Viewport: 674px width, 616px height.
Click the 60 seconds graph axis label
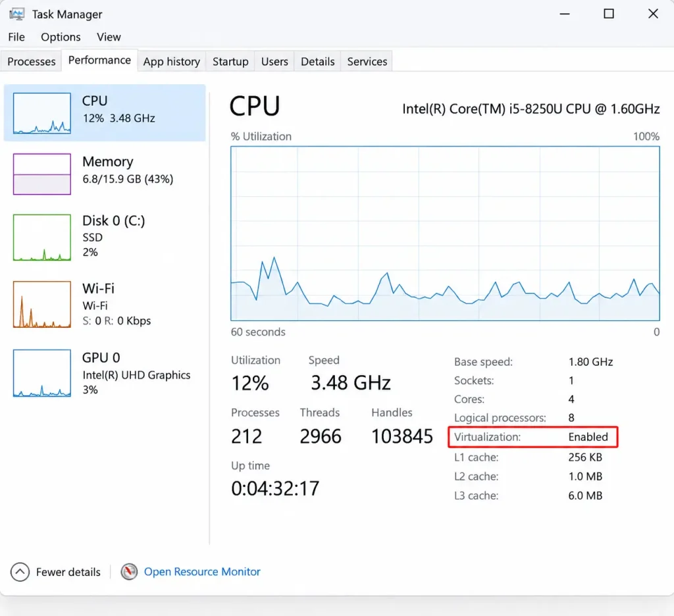[258, 332]
